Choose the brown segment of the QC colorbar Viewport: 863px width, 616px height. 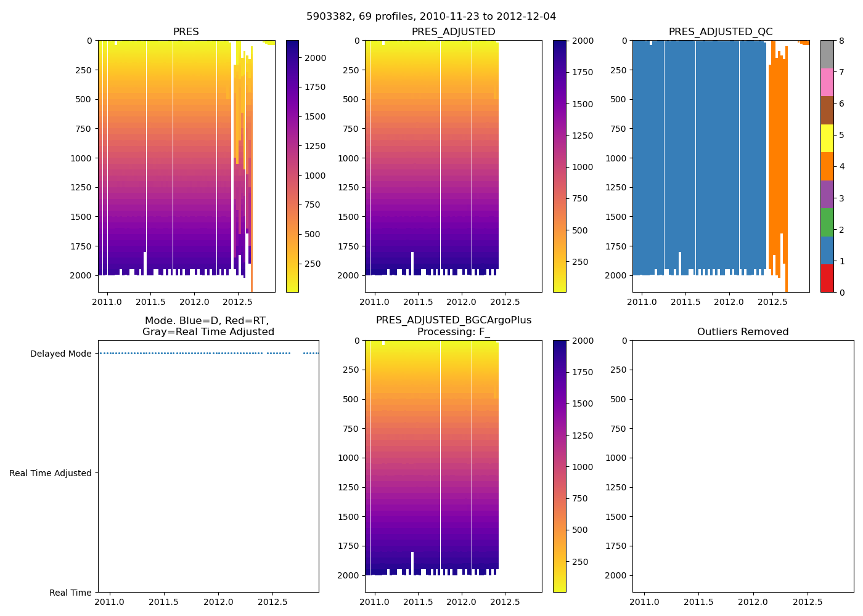point(827,110)
